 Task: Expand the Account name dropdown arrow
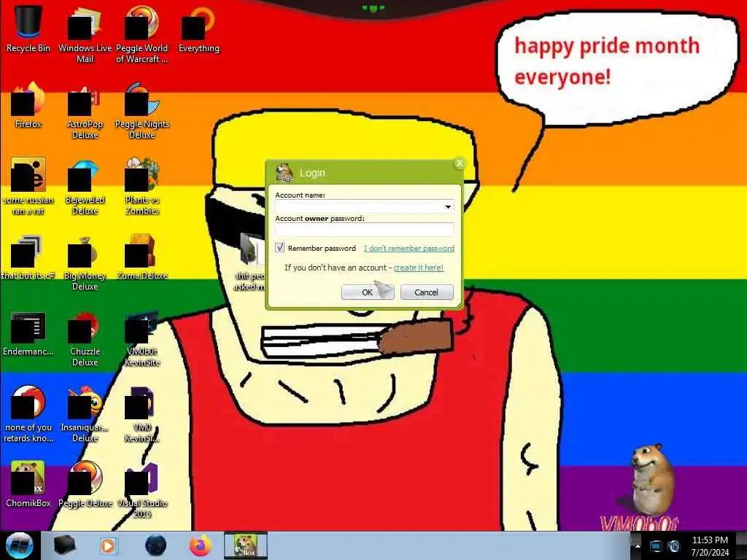click(448, 206)
